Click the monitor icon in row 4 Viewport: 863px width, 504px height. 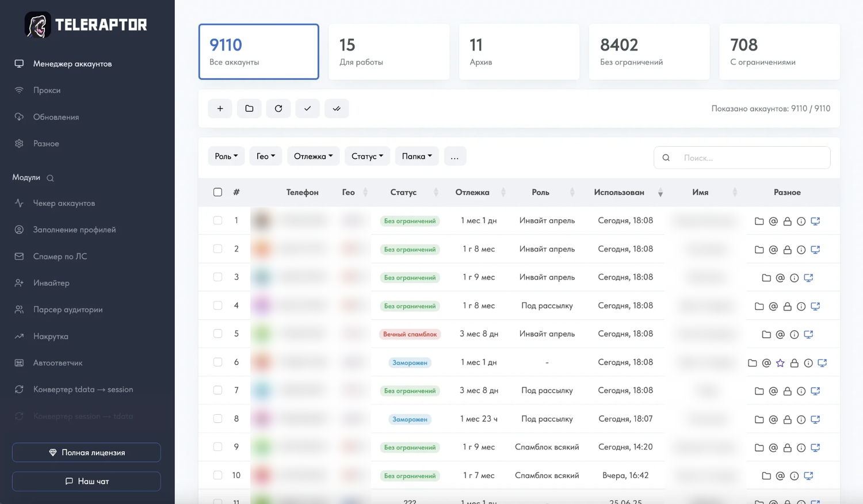coord(815,306)
